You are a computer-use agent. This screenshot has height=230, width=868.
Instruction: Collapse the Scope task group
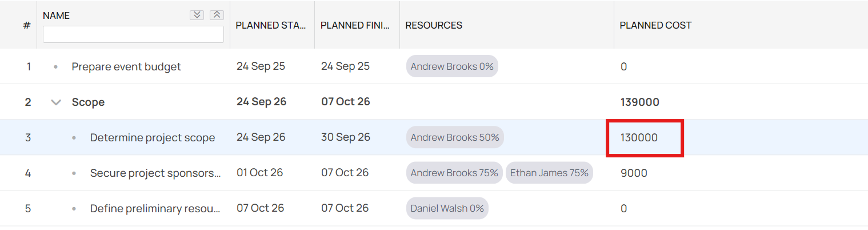pyautogui.click(x=56, y=102)
